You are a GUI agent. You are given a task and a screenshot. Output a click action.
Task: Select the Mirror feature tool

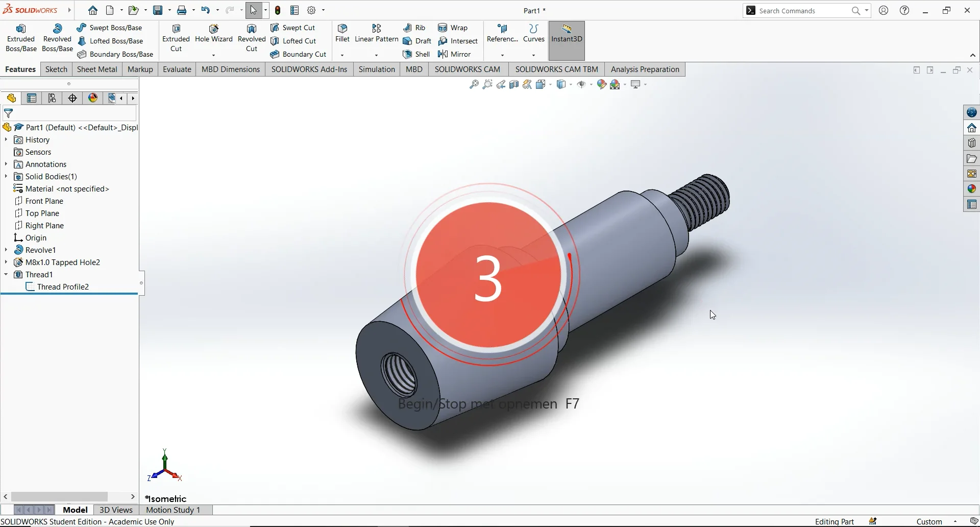(443, 54)
